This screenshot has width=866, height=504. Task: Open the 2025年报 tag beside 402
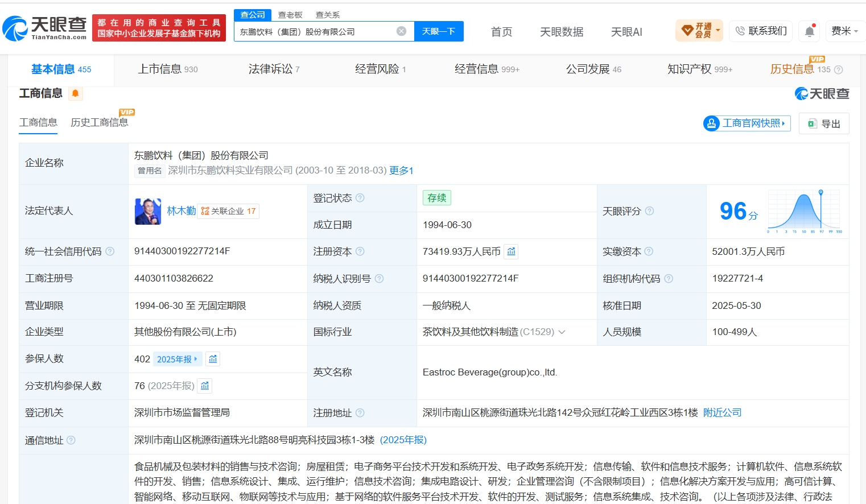click(x=177, y=359)
